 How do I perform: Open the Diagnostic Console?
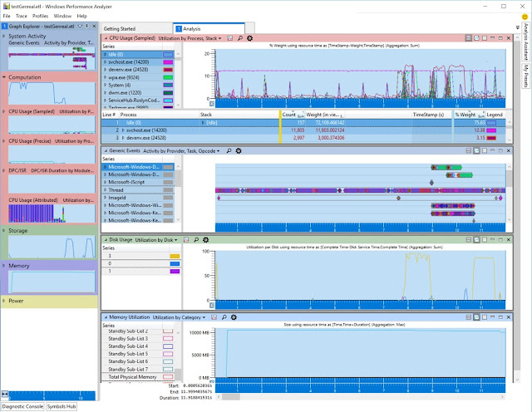(22, 406)
